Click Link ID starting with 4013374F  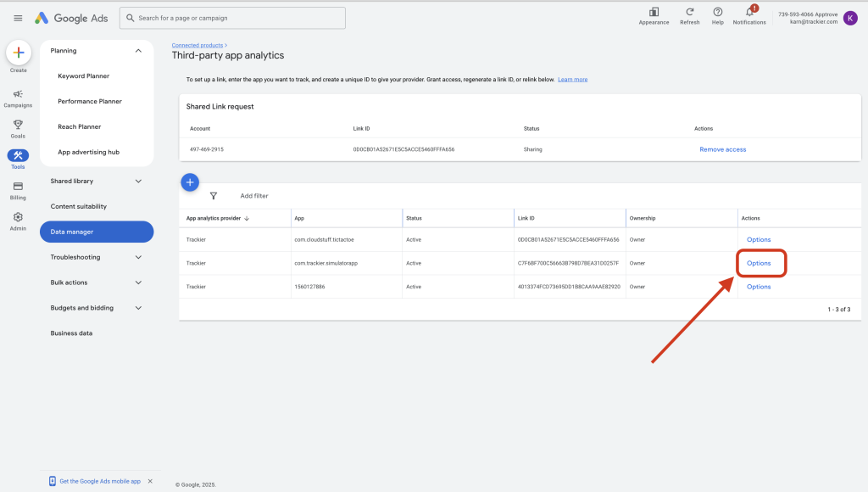click(569, 287)
